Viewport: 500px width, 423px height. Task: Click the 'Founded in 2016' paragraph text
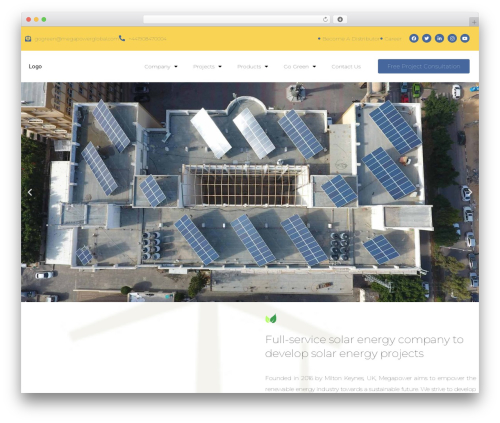(x=370, y=383)
